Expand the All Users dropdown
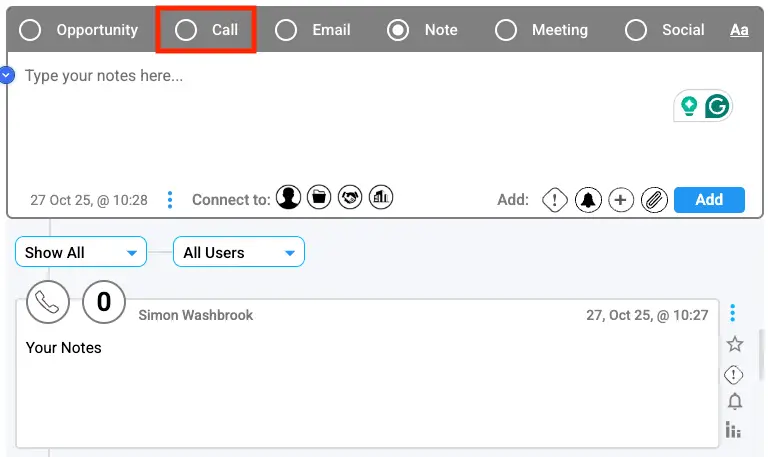 pyautogui.click(x=239, y=253)
